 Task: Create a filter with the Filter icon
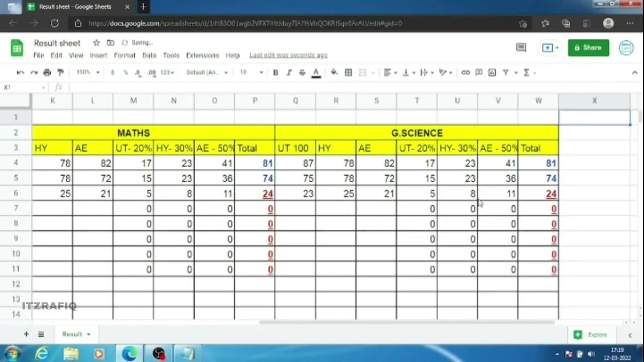(x=506, y=72)
